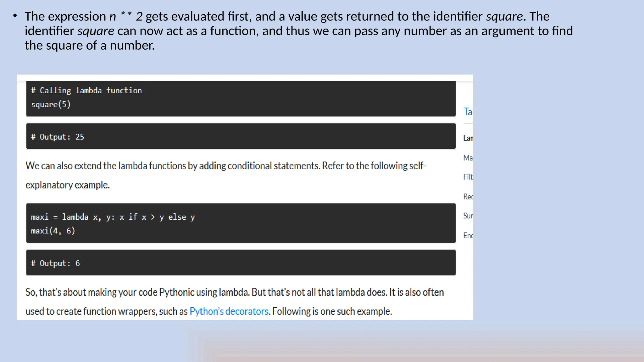Click the 'Enc' sidebar entry

click(x=468, y=236)
